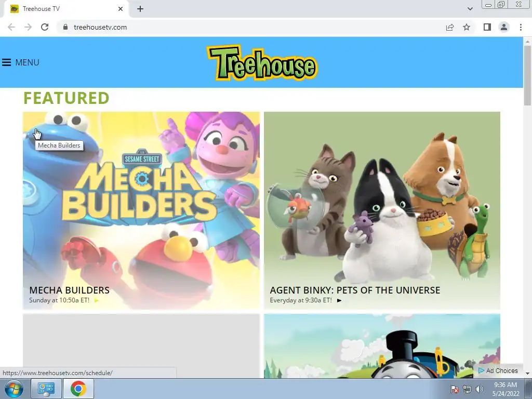Open Chrome side panel
532x399 pixels.
(x=487, y=27)
